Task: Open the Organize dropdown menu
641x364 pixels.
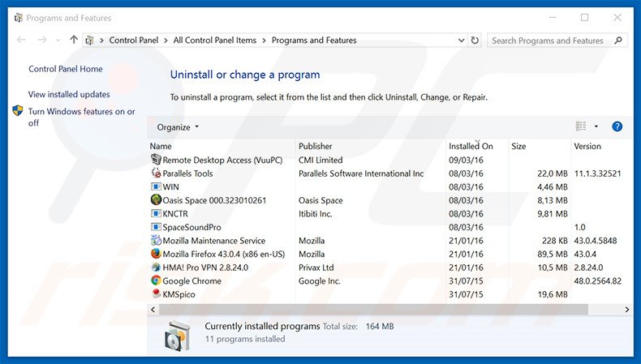Action: 178,127
